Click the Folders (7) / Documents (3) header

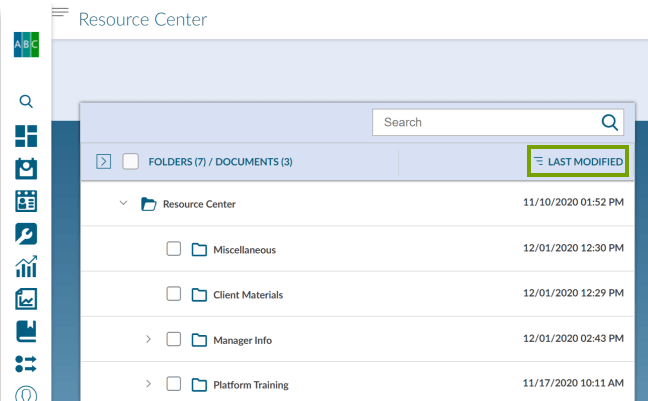tap(220, 162)
